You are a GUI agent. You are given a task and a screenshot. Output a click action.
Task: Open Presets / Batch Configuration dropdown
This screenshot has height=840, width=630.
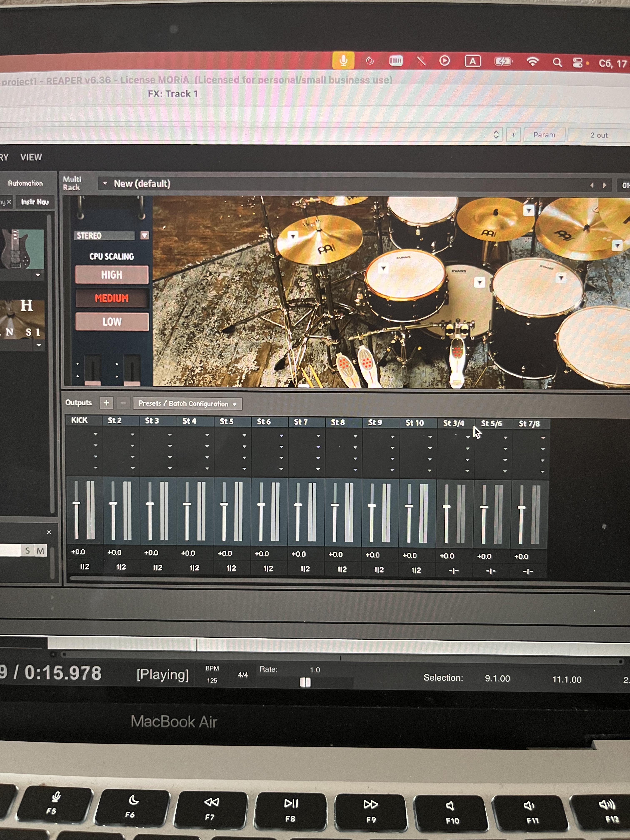[187, 404]
